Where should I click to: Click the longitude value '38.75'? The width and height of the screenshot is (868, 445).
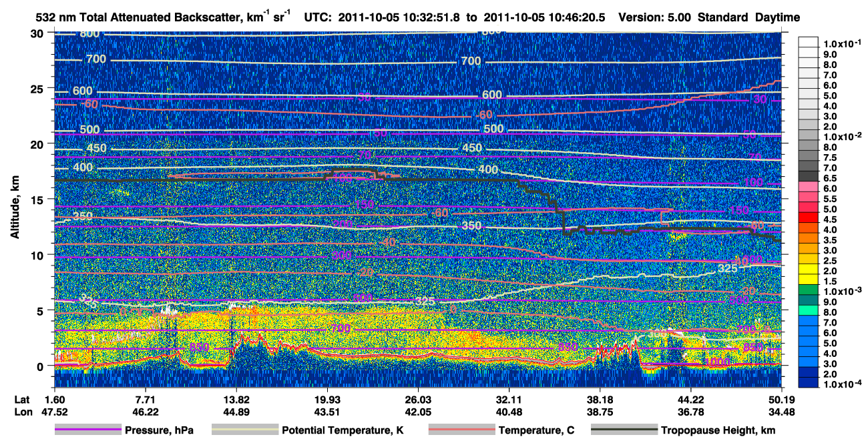point(600,412)
